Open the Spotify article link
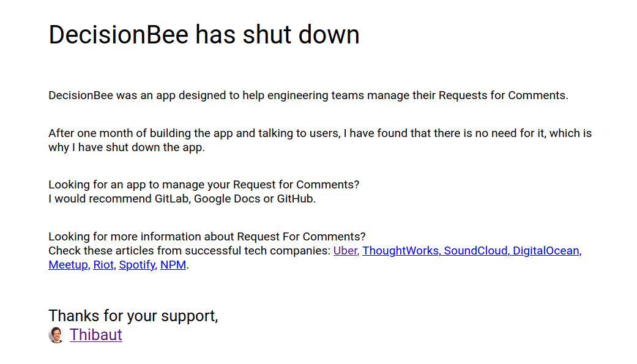 point(138,265)
